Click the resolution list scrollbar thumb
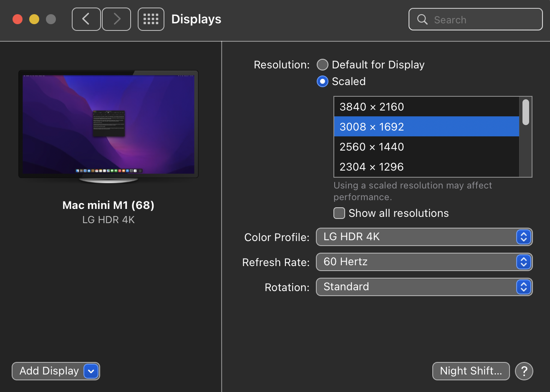The image size is (550, 392). click(526, 112)
